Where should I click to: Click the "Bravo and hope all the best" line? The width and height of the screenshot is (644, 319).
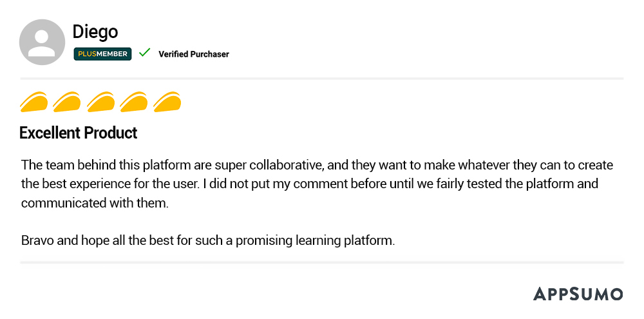coord(207,241)
